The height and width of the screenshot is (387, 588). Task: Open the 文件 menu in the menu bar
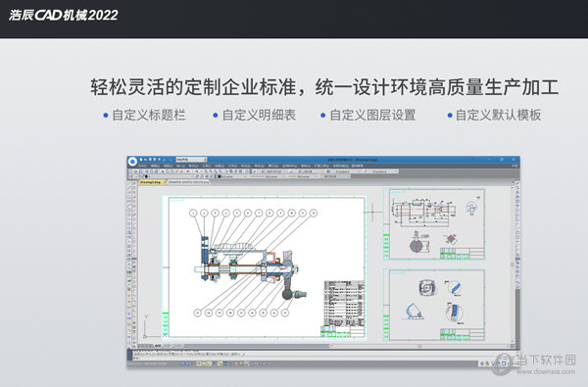tap(142, 166)
